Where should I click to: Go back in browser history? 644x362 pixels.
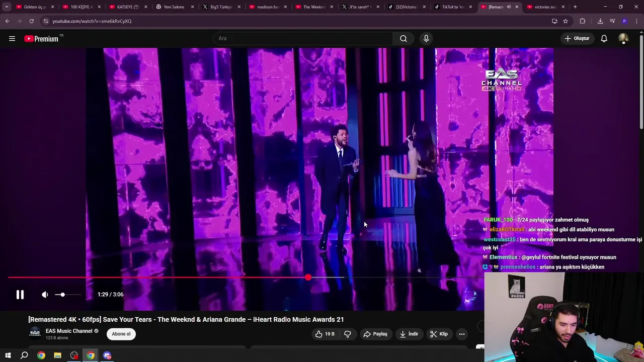(7, 21)
